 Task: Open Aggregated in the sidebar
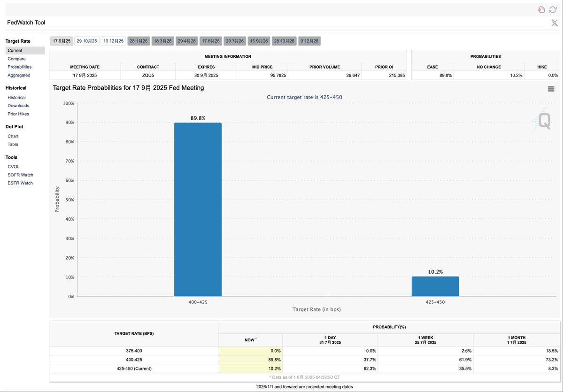click(19, 76)
